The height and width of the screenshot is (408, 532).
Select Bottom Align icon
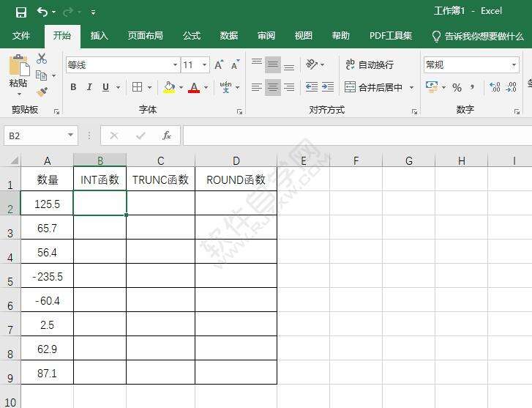tap(289, 67)
